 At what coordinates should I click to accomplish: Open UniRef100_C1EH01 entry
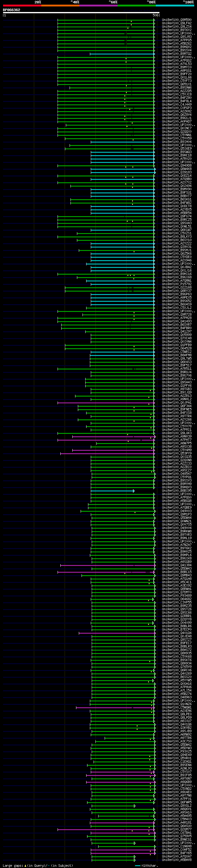(x=177, y=761)
